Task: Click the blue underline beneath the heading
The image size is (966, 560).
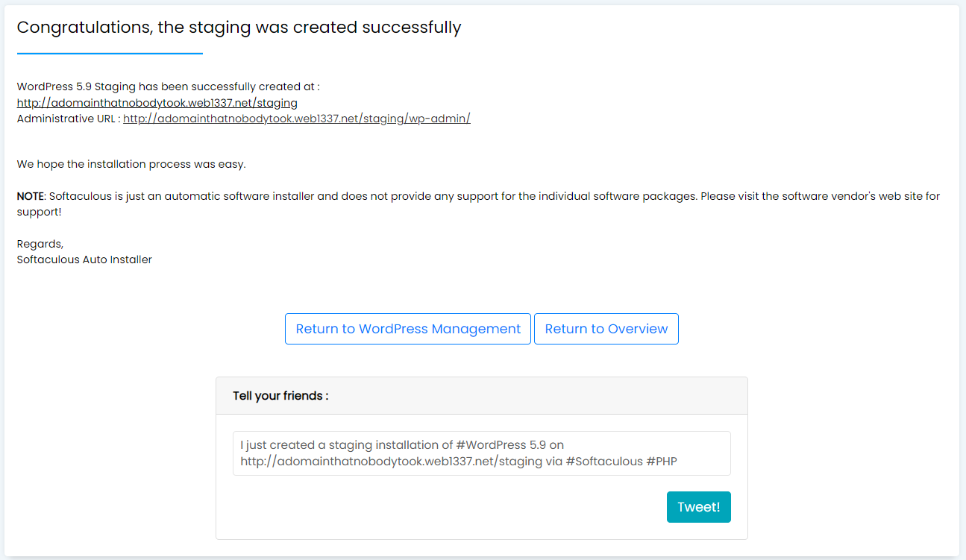Action: tap(110, 54)
